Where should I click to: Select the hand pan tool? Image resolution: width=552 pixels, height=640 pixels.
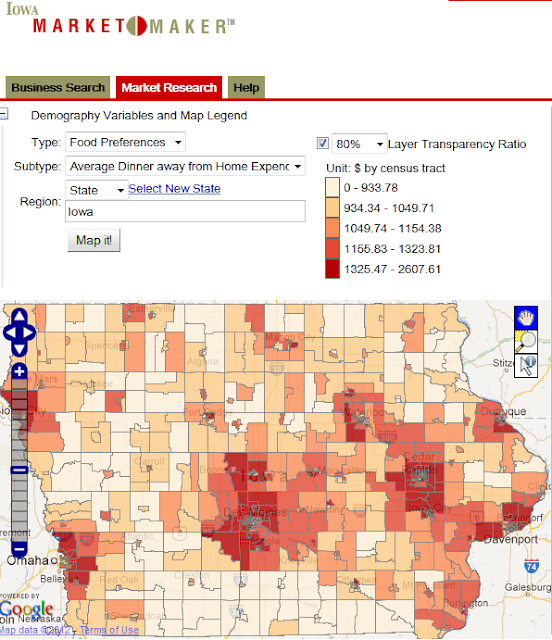526,317
